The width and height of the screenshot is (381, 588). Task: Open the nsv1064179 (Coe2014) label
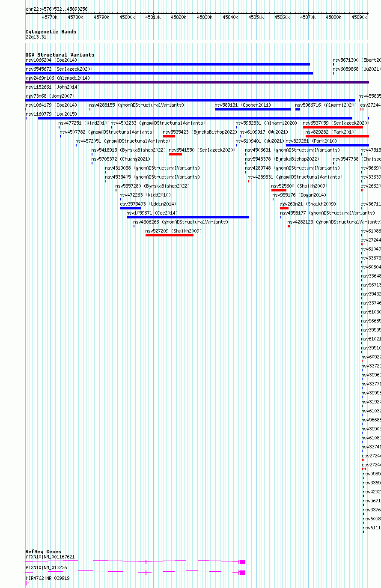(51, 105)
